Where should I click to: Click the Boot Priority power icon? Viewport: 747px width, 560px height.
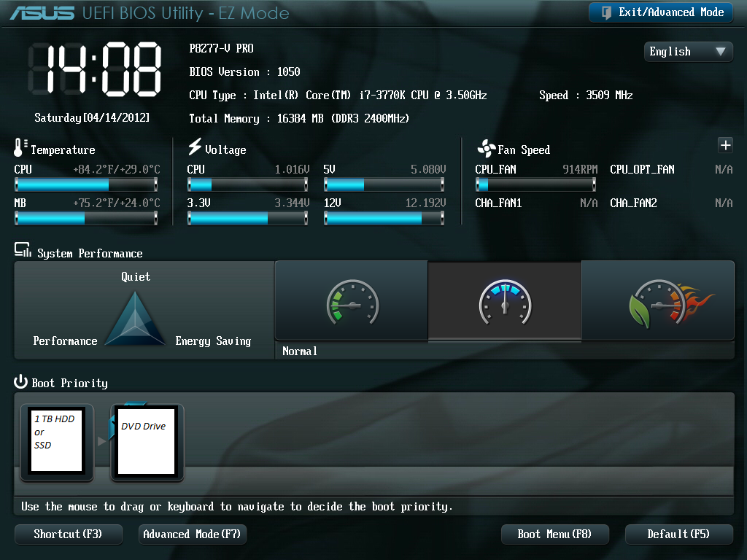pos(20,381)
